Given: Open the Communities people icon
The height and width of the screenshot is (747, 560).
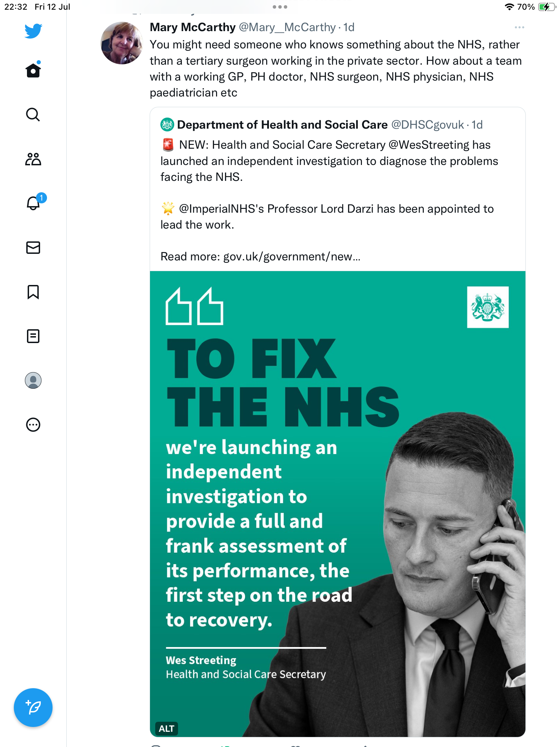Looking at the screenshot, I should coord(33,159).
